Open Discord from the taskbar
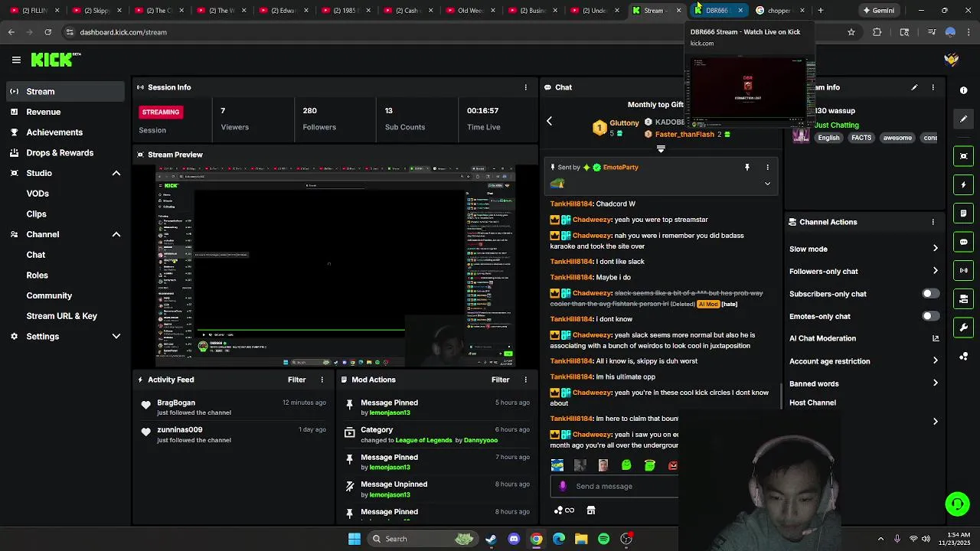The width and height of the screenshot is (980, 551). point(514,539)
